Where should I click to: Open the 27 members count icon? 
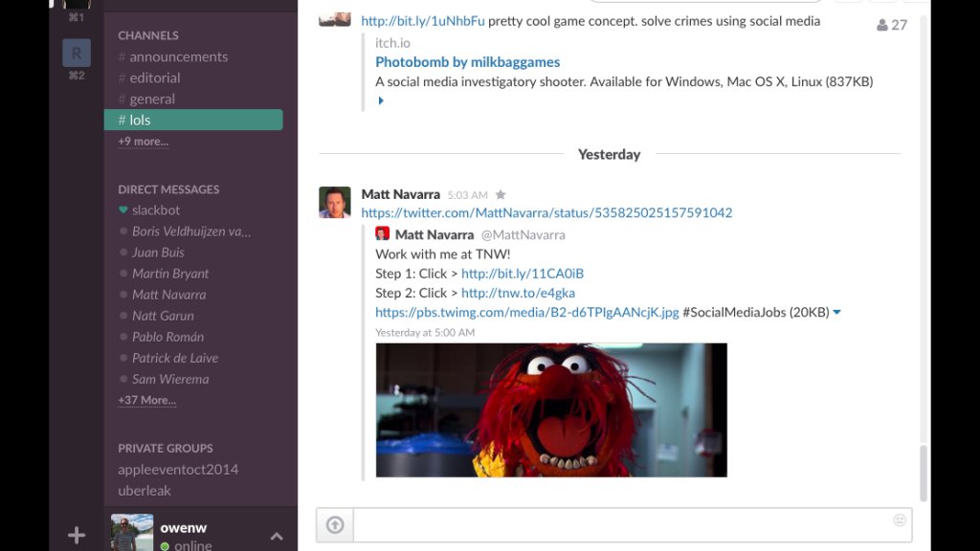coord(892,25)
